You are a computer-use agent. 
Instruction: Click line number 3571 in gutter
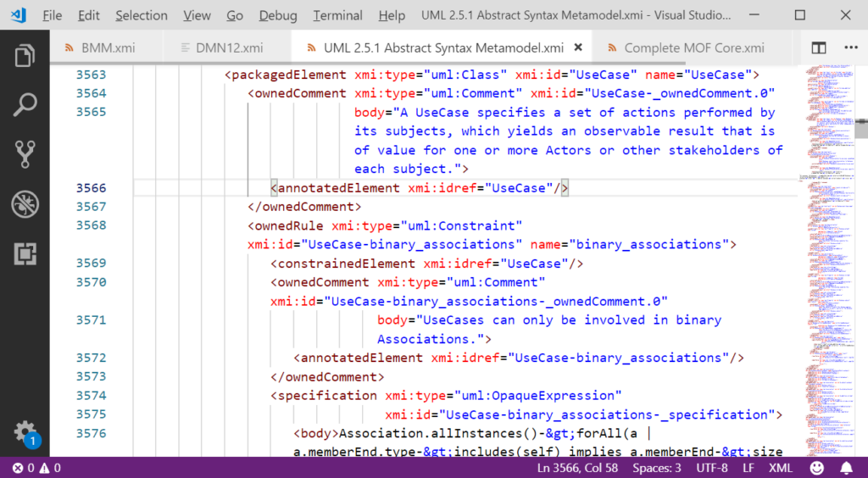pos(91,320)
